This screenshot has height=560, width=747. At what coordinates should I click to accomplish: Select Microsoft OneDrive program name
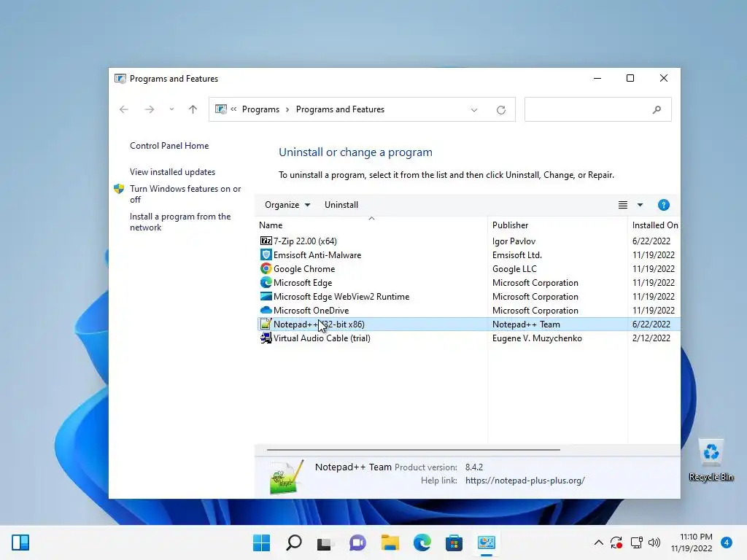(311, 310)
